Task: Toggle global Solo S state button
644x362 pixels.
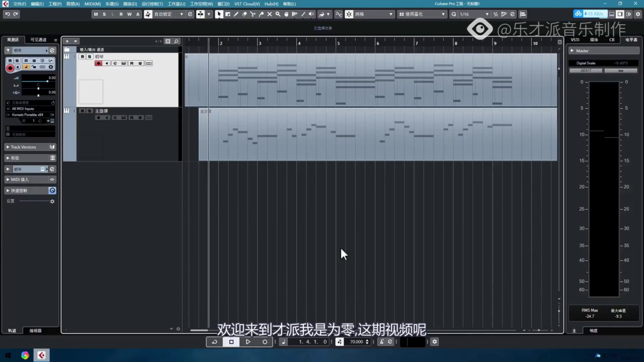Action: click(104, 14)
